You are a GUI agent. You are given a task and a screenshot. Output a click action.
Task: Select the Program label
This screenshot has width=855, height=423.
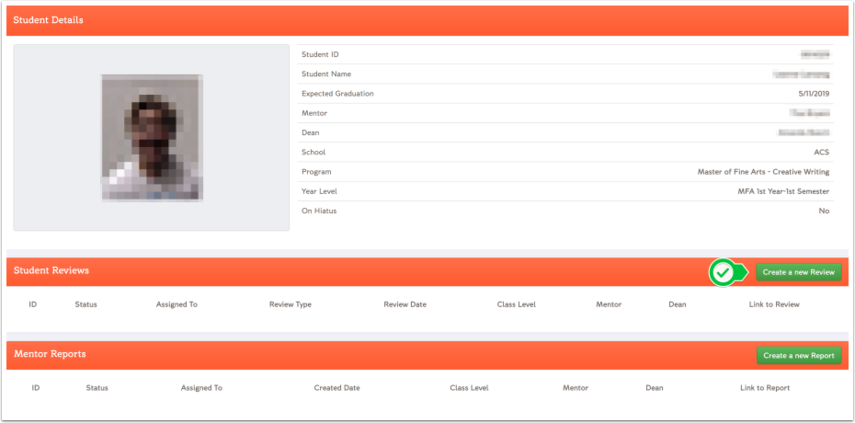[x=316, y=172]
